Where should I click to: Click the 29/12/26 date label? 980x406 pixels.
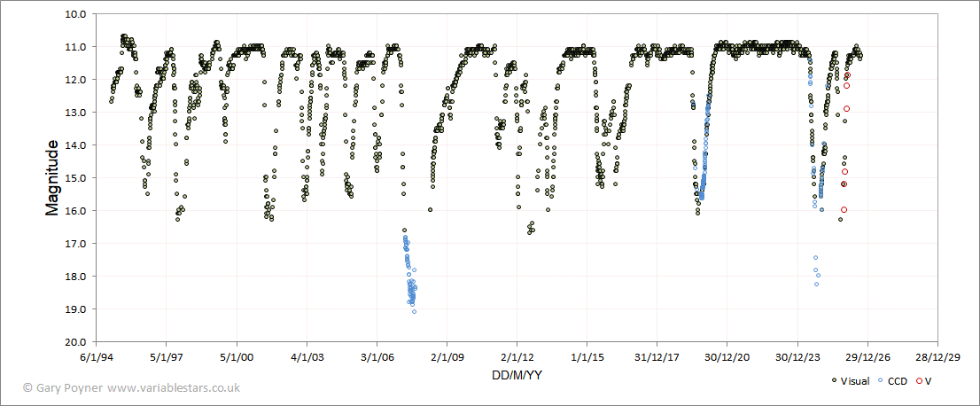pyautogui.click(x=867, y=358)
